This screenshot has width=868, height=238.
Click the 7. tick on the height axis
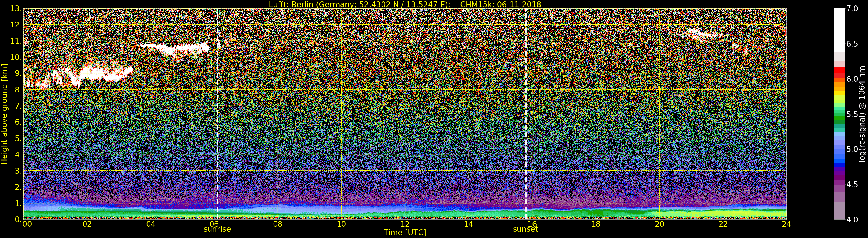(19, 106)
